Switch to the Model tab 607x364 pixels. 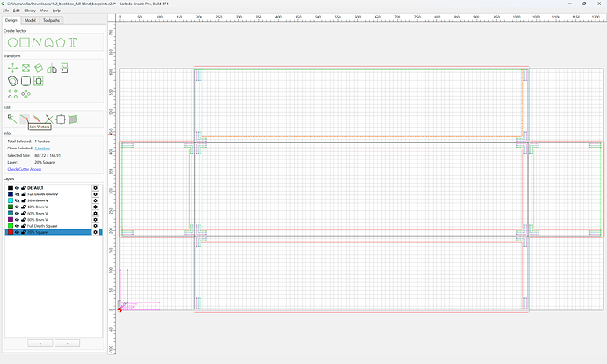(30, 20)
